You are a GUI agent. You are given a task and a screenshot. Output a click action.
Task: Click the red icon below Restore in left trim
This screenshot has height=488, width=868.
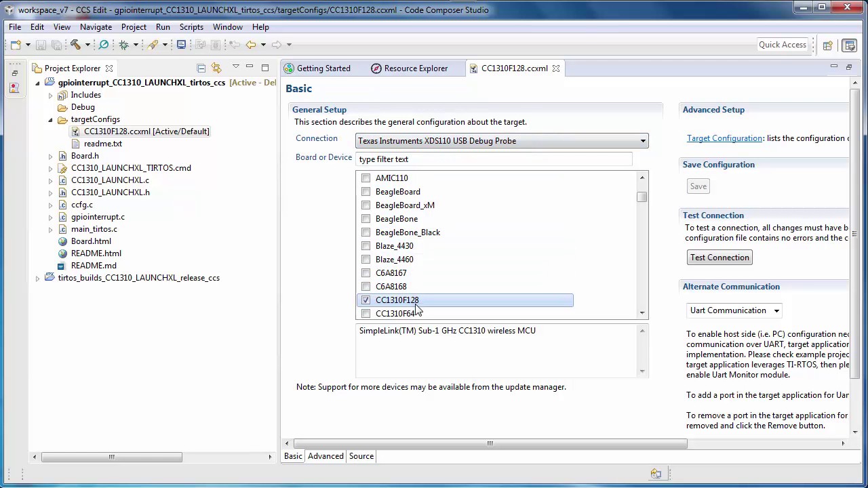pyautogui.click(x=15, y=87)
